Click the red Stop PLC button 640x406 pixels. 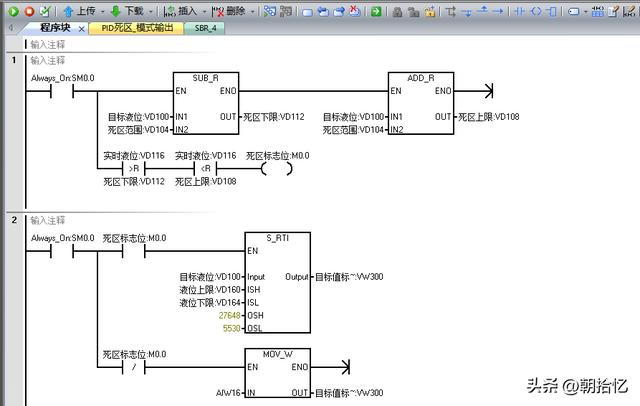point(29,11)
